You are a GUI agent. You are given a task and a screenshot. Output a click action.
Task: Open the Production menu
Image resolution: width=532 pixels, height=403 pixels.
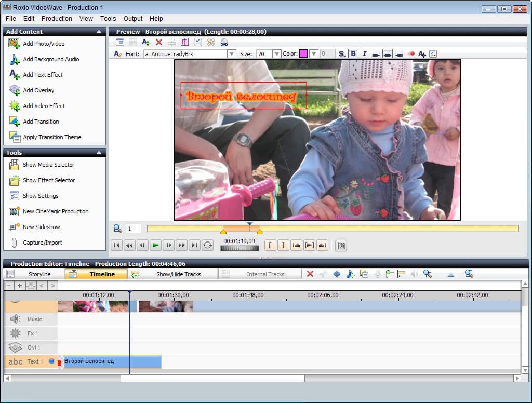click(x=57, y=18)
